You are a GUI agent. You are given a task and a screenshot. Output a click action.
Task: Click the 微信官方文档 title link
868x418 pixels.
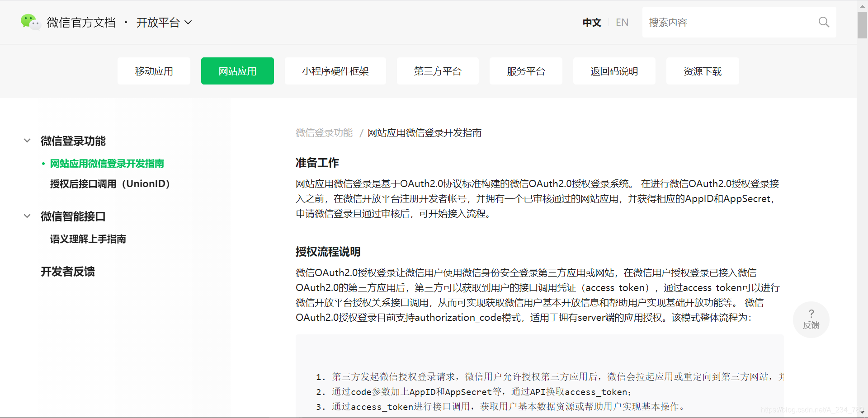tap(81, 22)
